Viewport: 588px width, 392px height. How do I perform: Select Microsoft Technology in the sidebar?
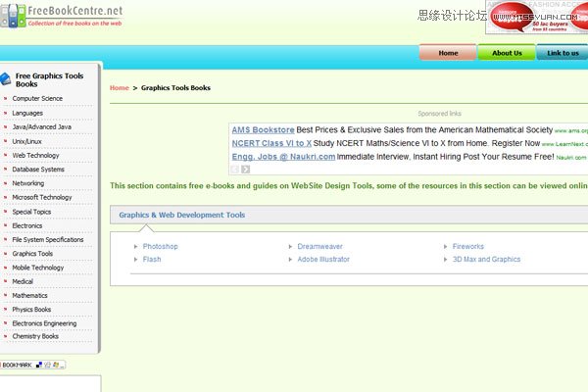[41, 197]
